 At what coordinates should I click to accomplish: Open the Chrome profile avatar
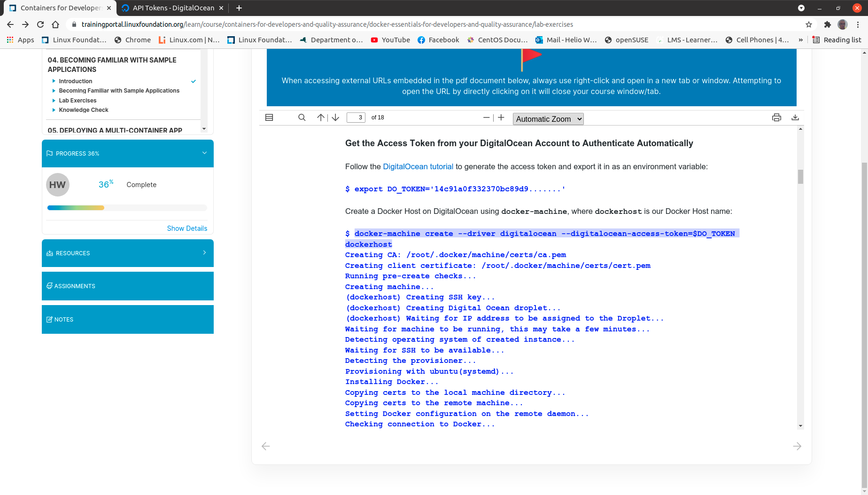tap(843, 24)
